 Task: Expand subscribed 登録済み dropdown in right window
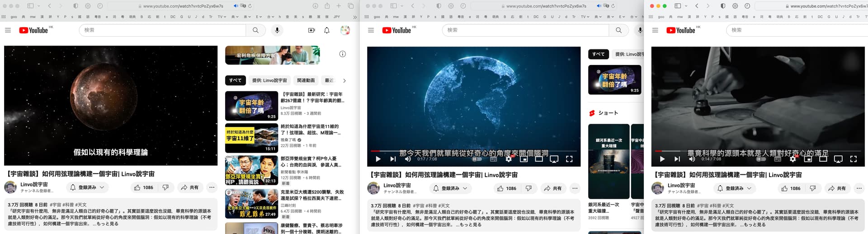click(x=735, y=188)
